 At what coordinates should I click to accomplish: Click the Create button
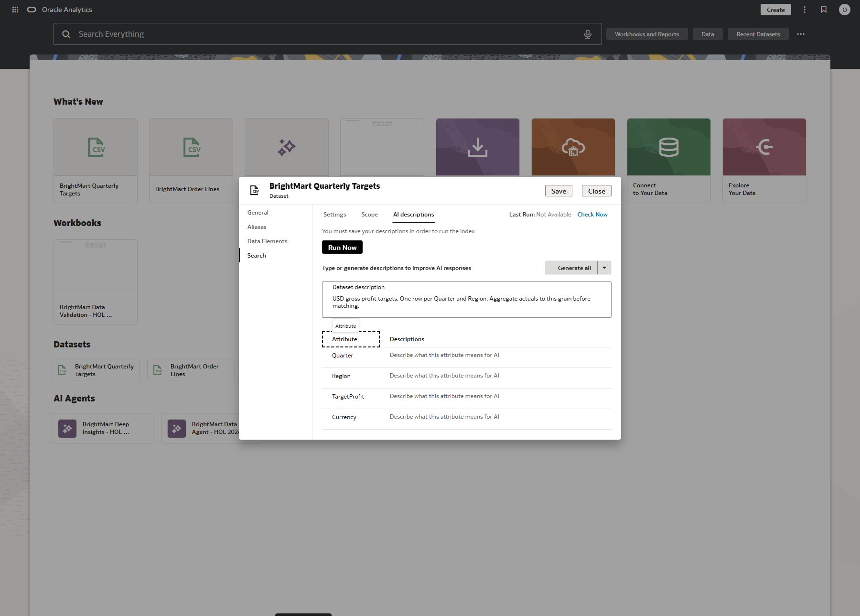(x=776, y=10)
